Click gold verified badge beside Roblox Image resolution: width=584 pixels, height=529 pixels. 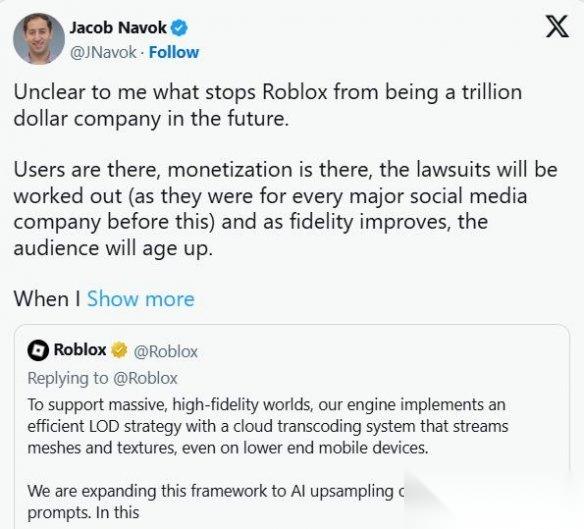pos(119,350)
